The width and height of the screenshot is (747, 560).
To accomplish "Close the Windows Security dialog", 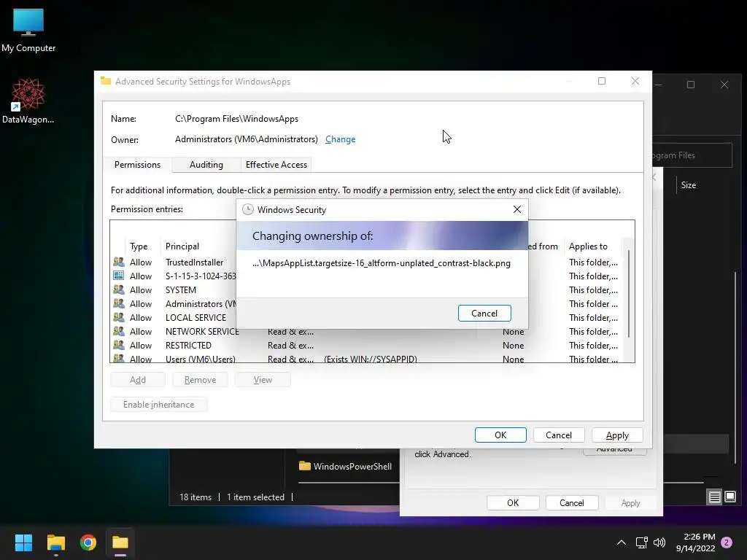I will (517, 209).
